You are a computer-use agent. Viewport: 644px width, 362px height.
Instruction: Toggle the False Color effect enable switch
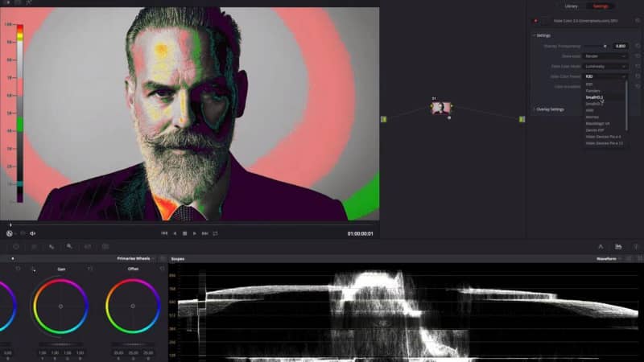coord(535,20)
